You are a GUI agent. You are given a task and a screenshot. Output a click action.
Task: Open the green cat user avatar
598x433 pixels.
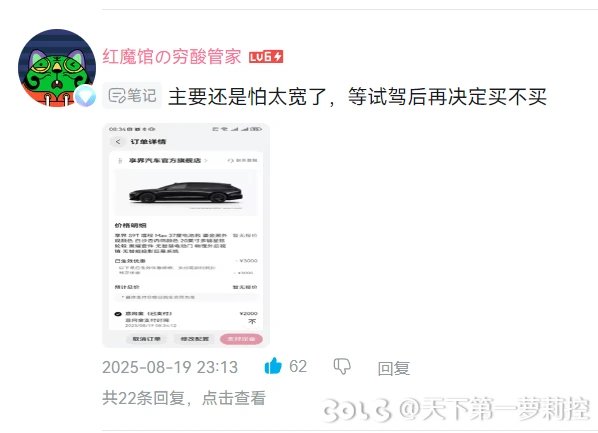pos(57,68)
